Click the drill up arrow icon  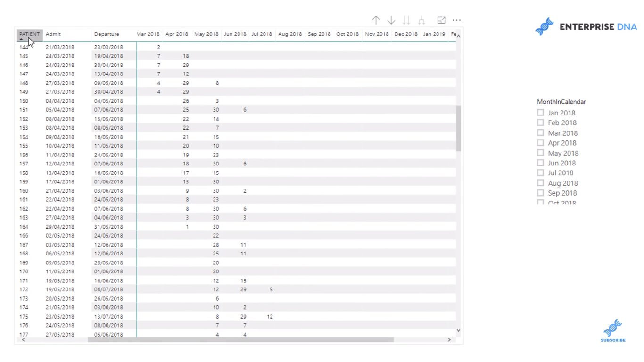point(376,20)
